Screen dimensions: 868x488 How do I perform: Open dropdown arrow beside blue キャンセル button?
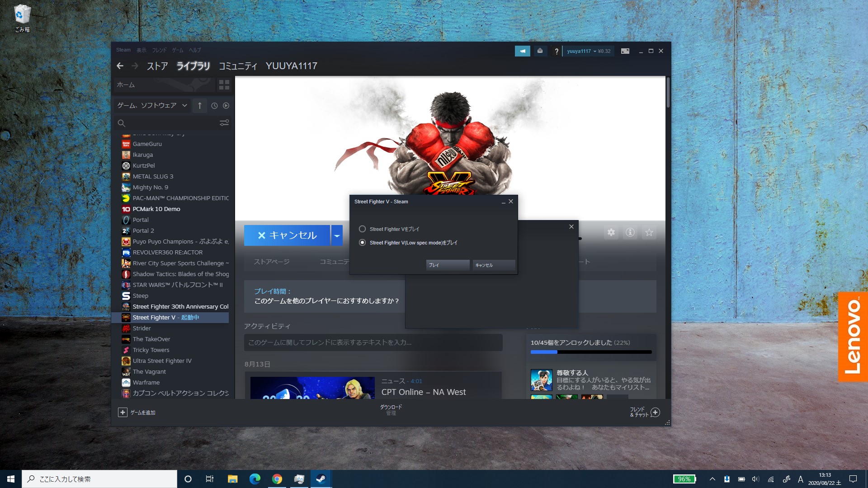click(337, 235)
